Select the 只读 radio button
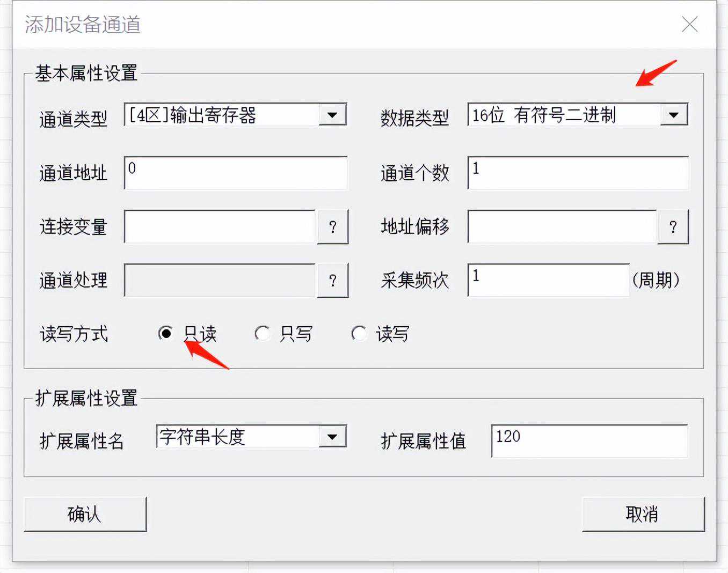The image size is (728, 573). (166, 333)
